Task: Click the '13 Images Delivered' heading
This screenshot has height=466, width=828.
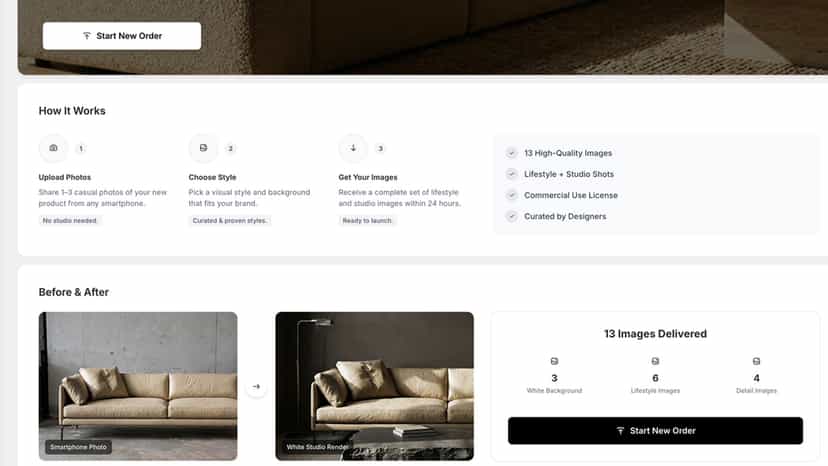Action: coord(655,334)
